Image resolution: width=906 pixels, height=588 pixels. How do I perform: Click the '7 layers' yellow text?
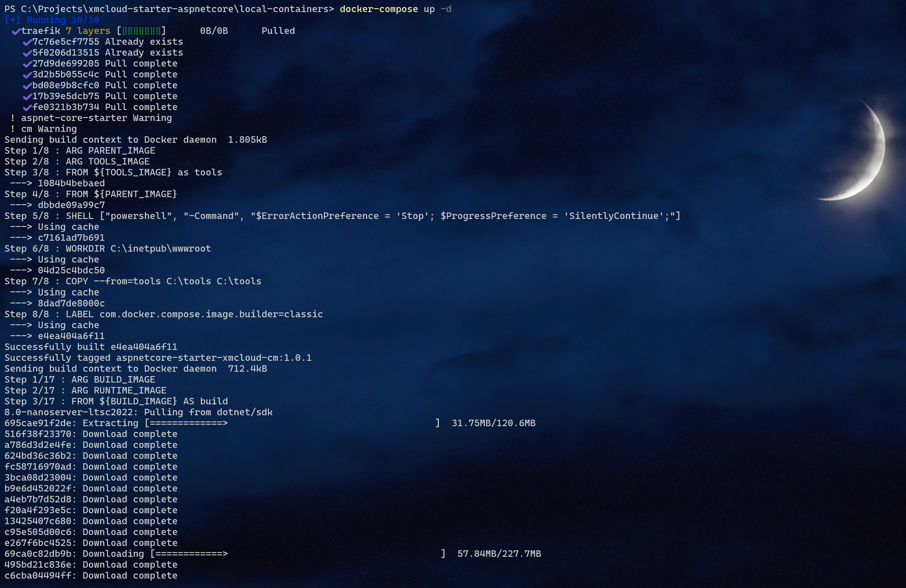click(x=88, y=31)
